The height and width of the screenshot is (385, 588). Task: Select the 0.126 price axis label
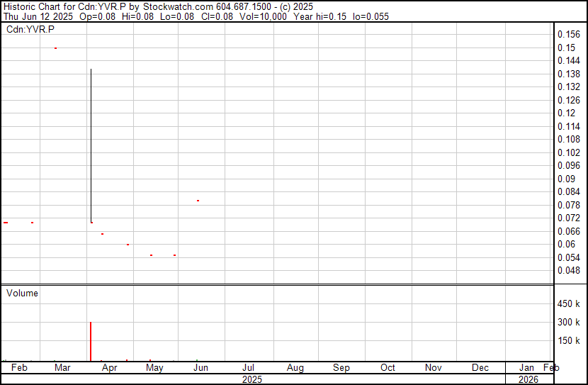pyautogui.click(x=568, y=100)
